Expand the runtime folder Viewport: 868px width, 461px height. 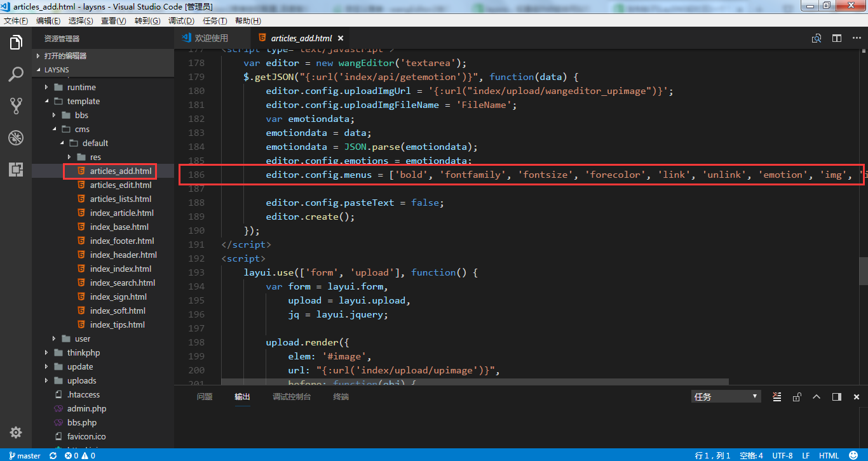point(81,88)
